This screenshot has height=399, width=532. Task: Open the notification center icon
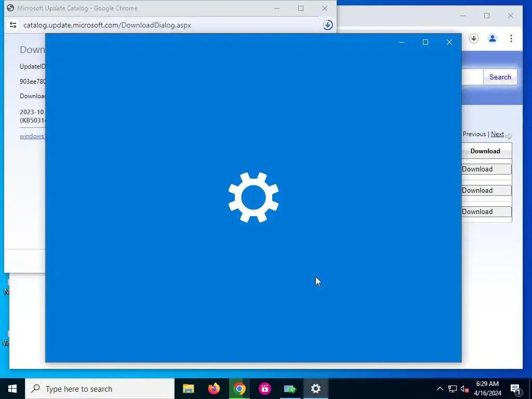[515, 389]
